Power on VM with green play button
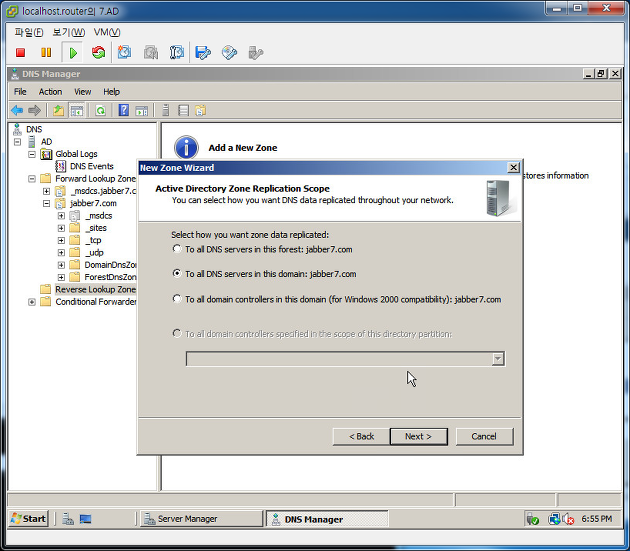The height and width of the screenshot is (551, 630). (x=73, y=53)
